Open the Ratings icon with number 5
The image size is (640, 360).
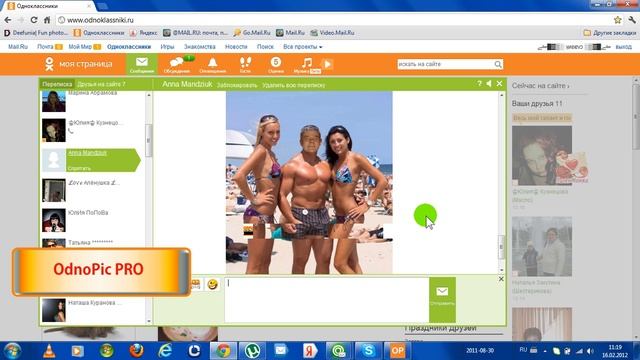coord(276,64)
